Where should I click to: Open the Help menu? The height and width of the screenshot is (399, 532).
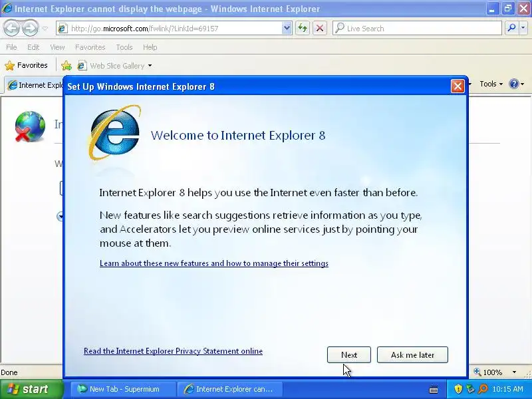click(x=150, y=47)
